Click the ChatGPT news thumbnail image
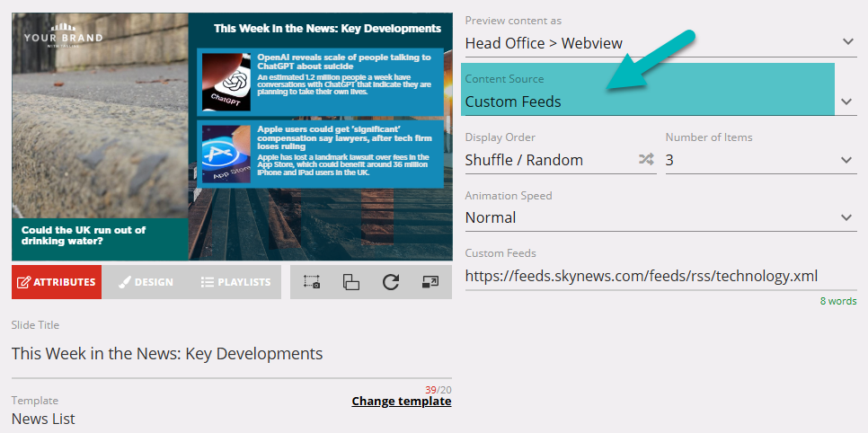Viewport: 868px width, 433px height. [226, 81]
